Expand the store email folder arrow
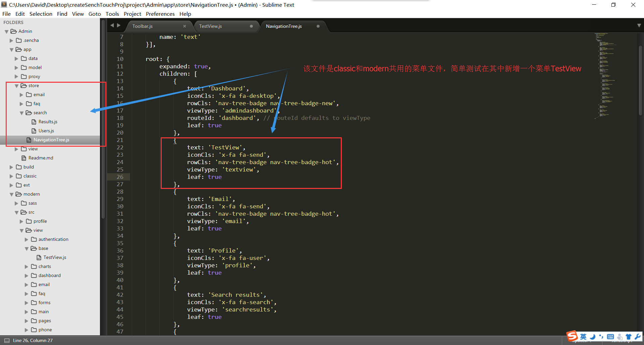 pos(21,95)
